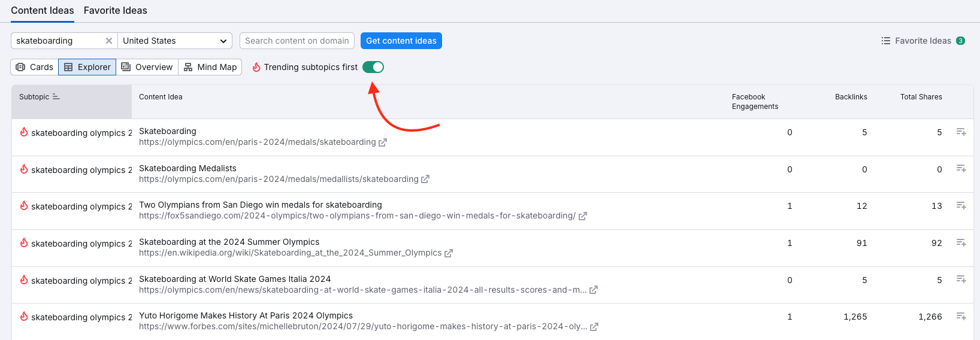Click the Search content on domain field
This screenshot has width=980, height=340.
297,41
